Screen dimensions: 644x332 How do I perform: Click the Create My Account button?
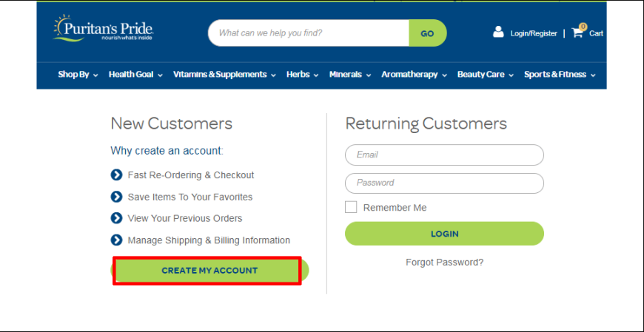pos(209,271)
